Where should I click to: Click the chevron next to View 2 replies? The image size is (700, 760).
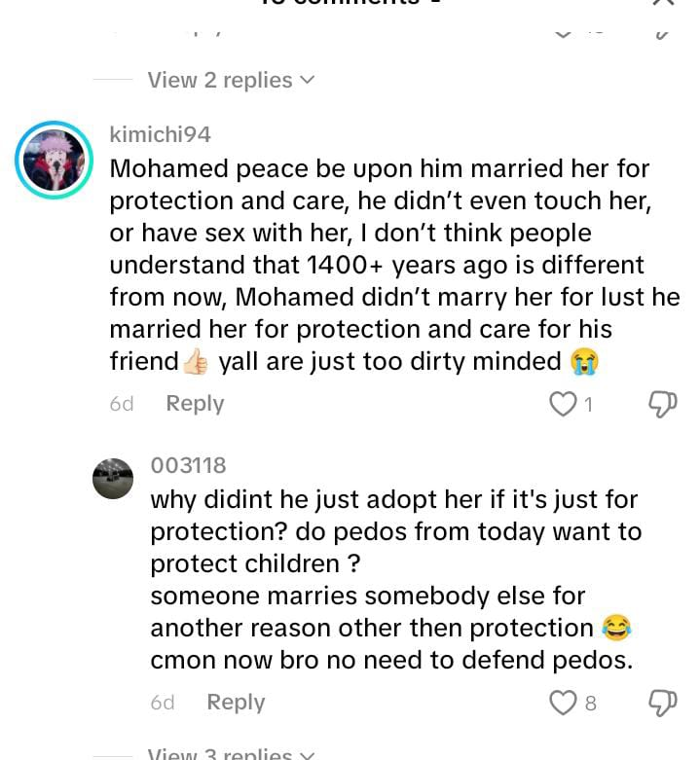[308, 80]
